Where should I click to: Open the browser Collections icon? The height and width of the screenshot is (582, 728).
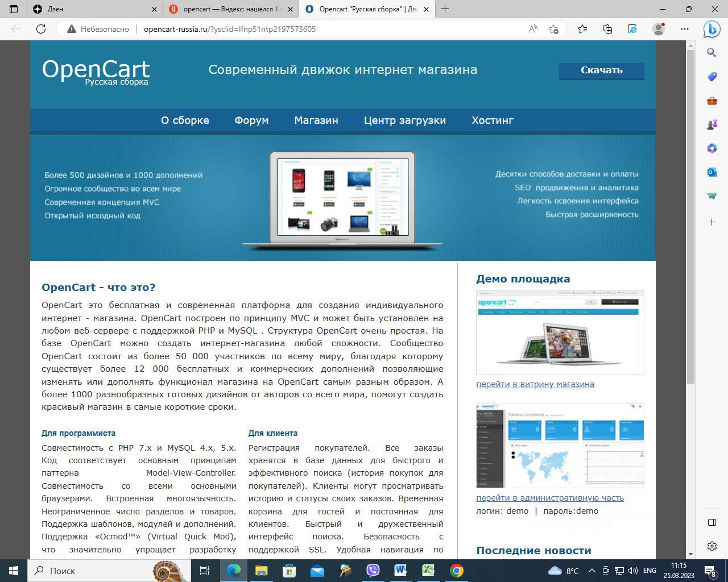(607, 29)
